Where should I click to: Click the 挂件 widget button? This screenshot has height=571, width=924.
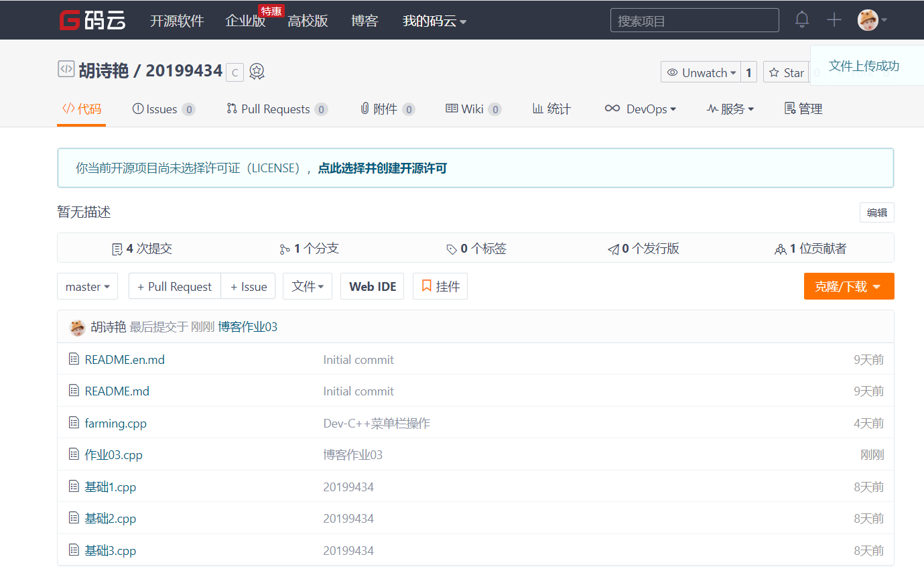440,286
